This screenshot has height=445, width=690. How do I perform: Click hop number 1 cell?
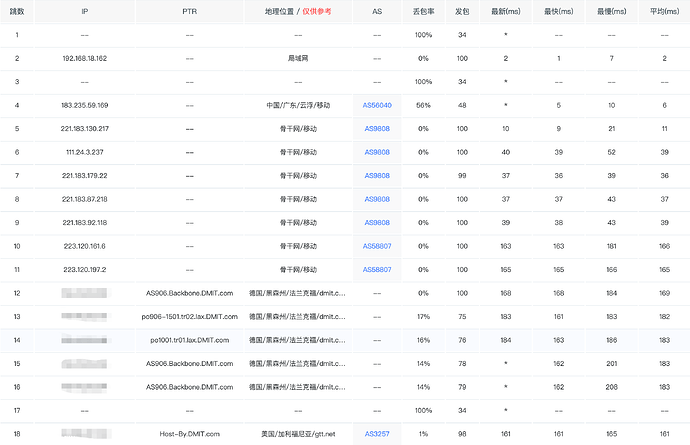click(x=17, y=35)
